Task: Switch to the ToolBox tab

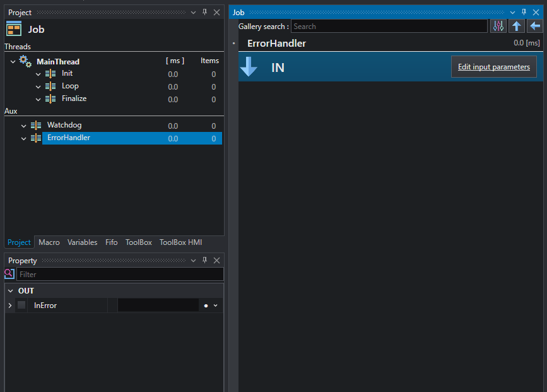Action: coord(139,242)
